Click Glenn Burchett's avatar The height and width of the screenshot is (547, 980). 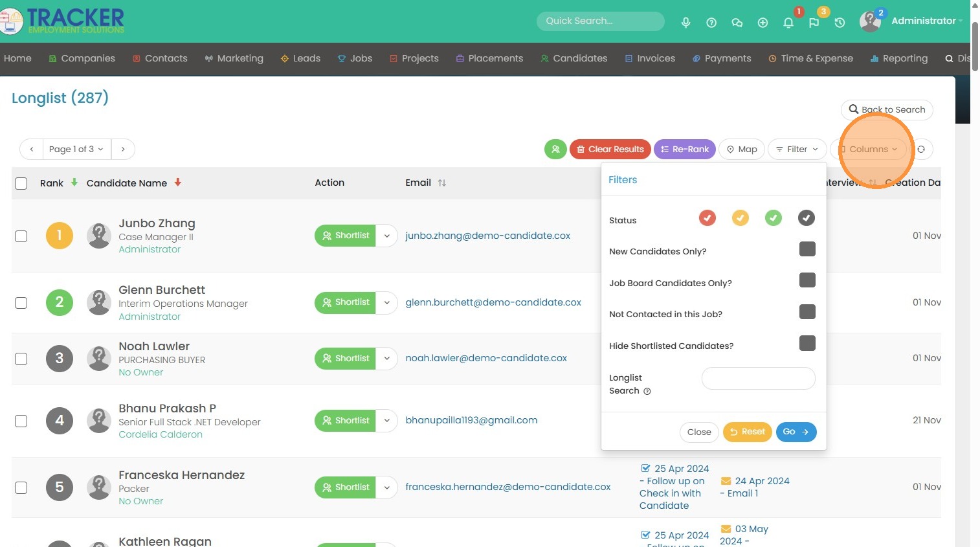(99, 302)
